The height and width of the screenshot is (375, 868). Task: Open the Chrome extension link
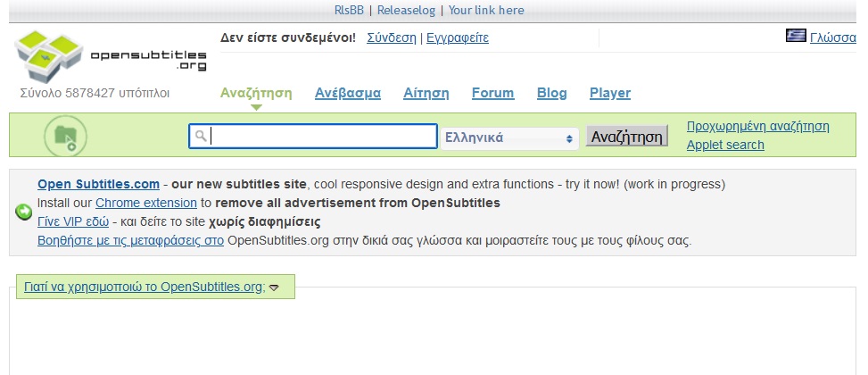point(146,203)
